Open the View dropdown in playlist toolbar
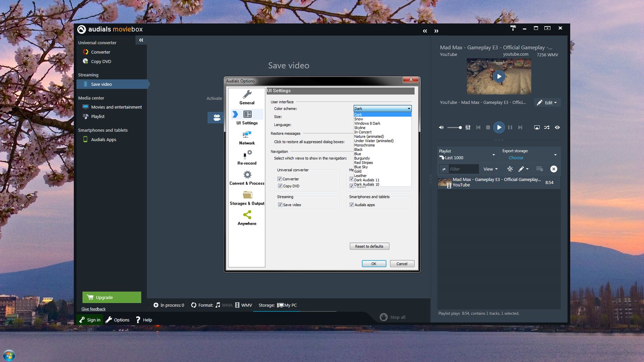The width and height of the screenshot is (644, 362). pyautogui.click(x=490, y=169)
